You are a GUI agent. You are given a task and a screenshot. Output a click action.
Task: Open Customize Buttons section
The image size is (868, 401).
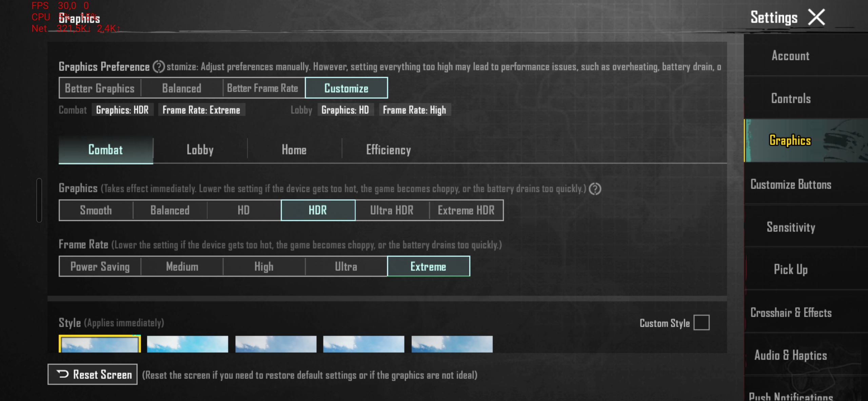(806, 184)
